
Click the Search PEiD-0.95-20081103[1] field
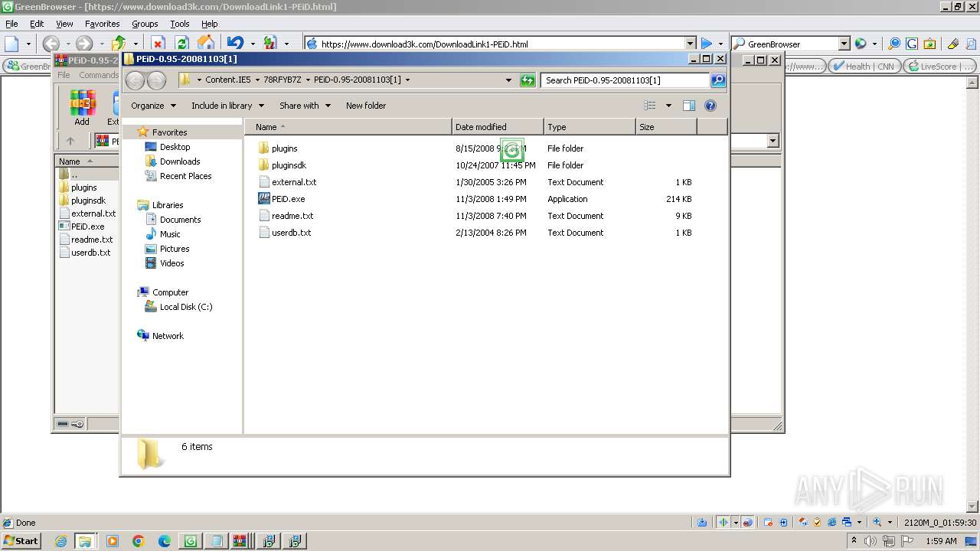626,80
